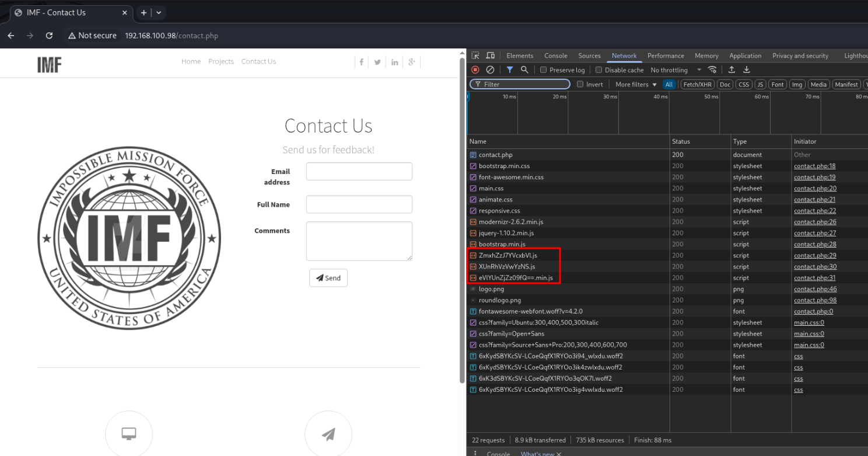Open initiator link contact.php:29
The width and height of the screenshot is (868, 456).
click(814, 255)
